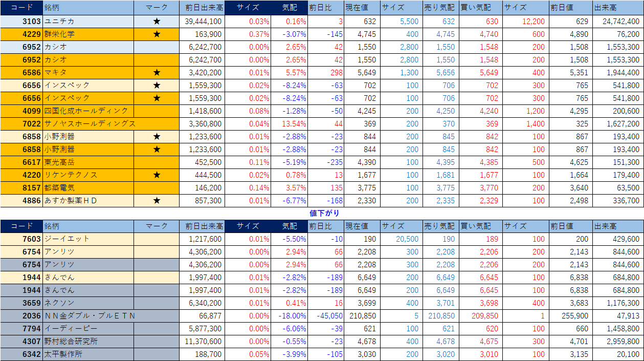The image size is (644, 361).
Task: Click the star in the マキタ row
Action: [157, 73]
